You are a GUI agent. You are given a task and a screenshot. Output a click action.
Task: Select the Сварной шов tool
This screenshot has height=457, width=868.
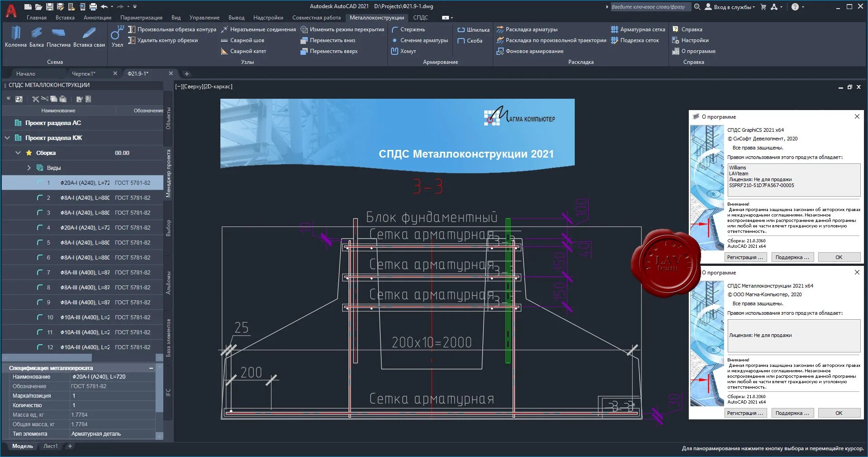(242, 40)
